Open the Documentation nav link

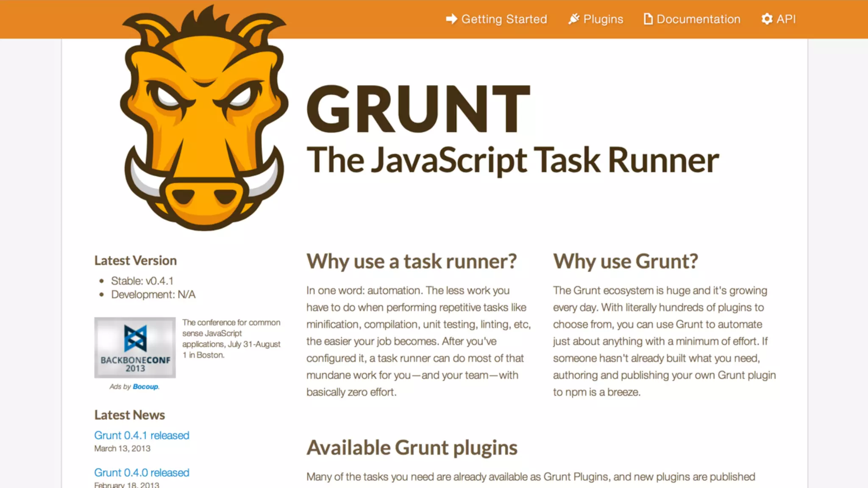pos(698,19)
